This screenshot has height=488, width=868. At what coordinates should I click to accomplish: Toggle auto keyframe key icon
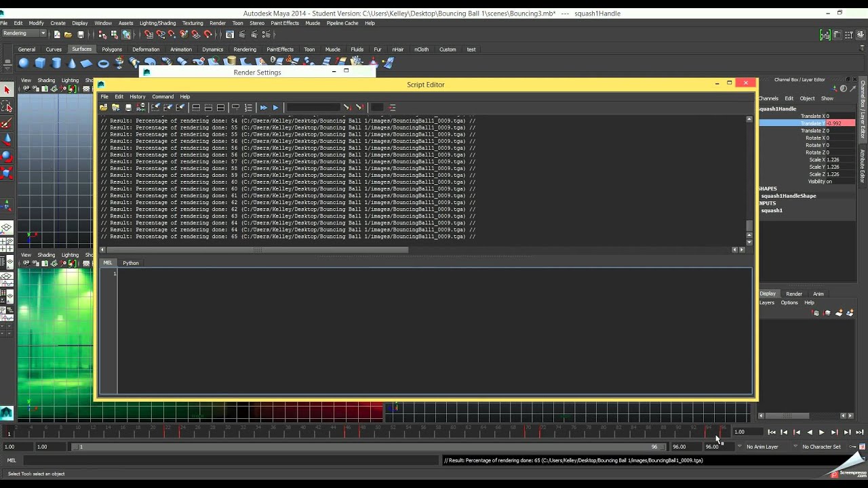tap(853, 447)
